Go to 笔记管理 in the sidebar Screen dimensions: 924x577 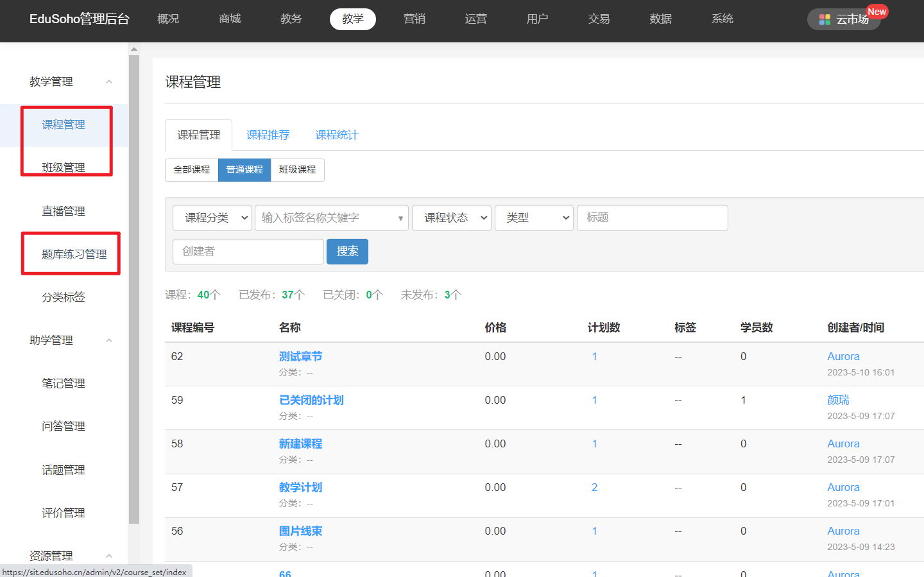[64, 383]
